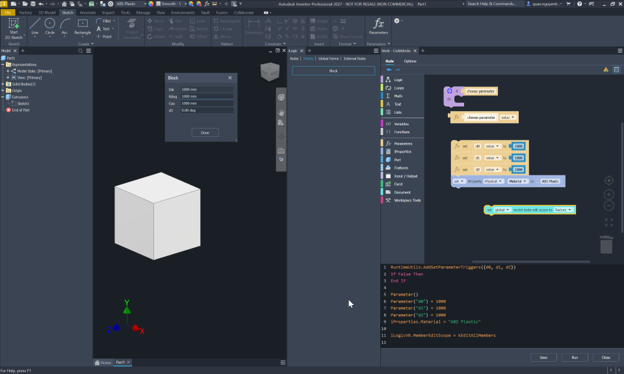
Task: Click the Home document tab
Action: 103,362
